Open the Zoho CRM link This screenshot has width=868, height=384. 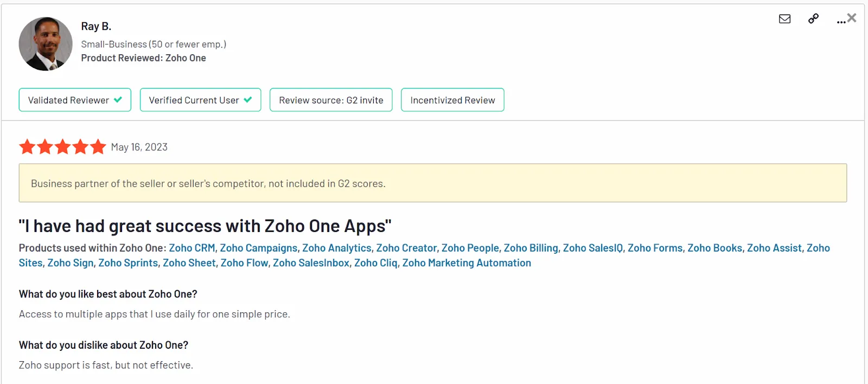point(192,248)
